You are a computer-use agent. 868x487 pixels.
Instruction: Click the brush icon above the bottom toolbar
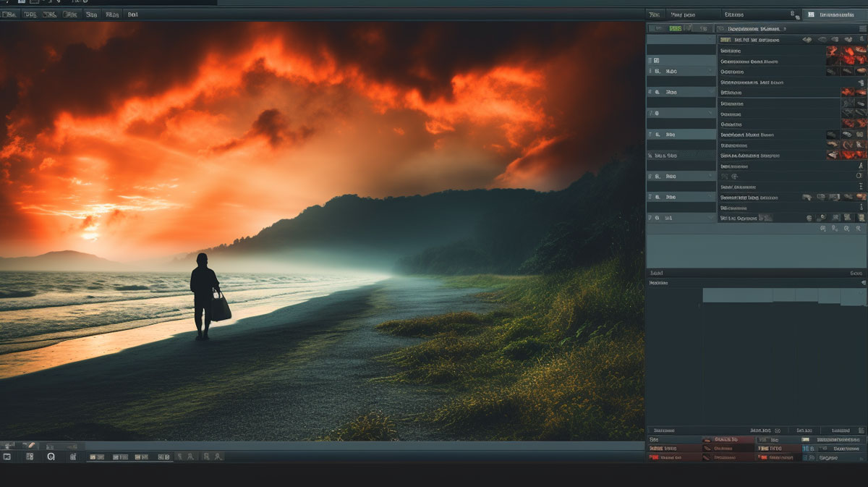[31, 445]
